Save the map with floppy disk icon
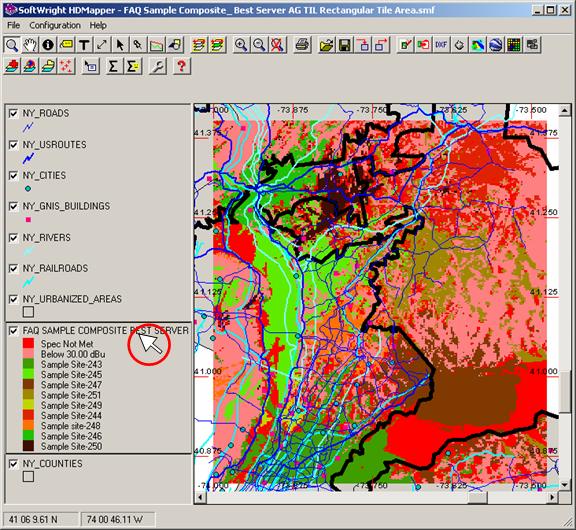 click(x=345, y=45)
